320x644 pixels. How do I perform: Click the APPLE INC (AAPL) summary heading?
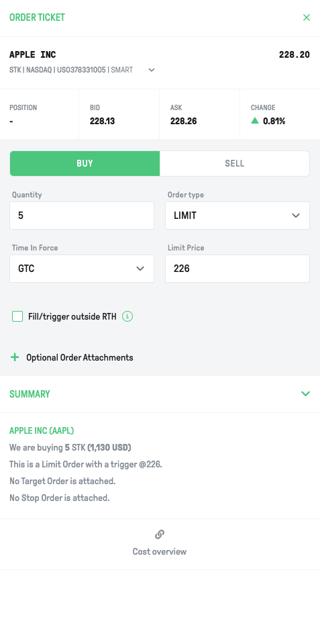42,431
